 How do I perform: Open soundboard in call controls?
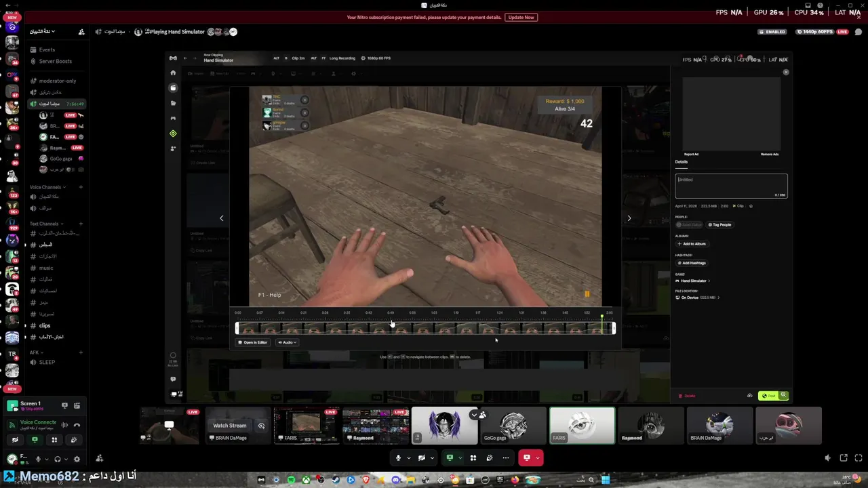[x=490, y=457]
